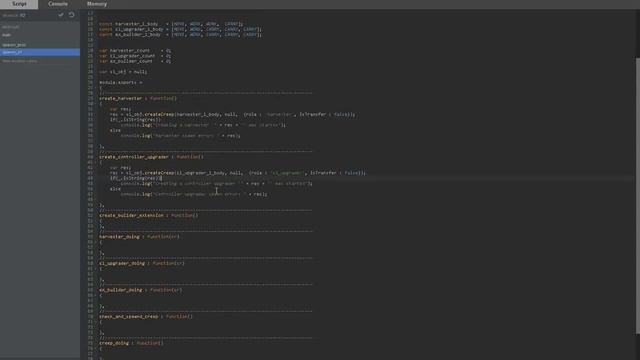Select the highlighted blue module row
The height and width of the screenshot is (360, 640).
pyautogui.click(x=40, y=52)
